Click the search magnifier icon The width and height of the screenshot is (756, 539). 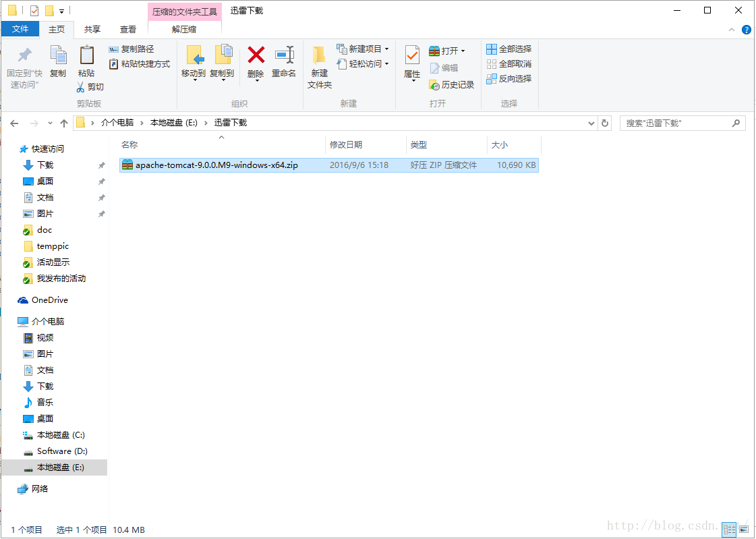click(736, 123)
